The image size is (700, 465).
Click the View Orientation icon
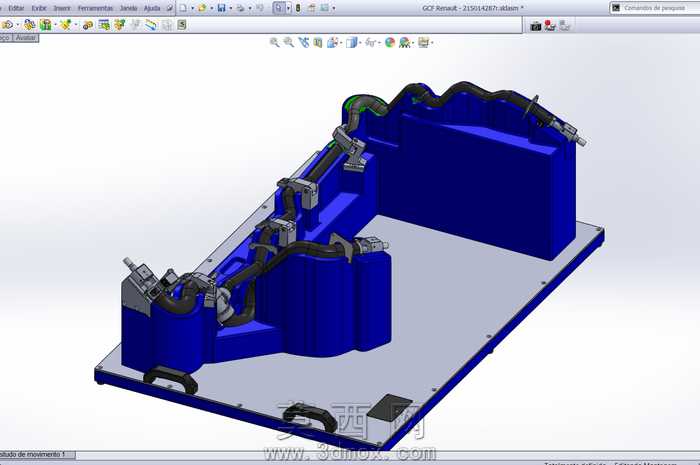(x=333, y=42)
